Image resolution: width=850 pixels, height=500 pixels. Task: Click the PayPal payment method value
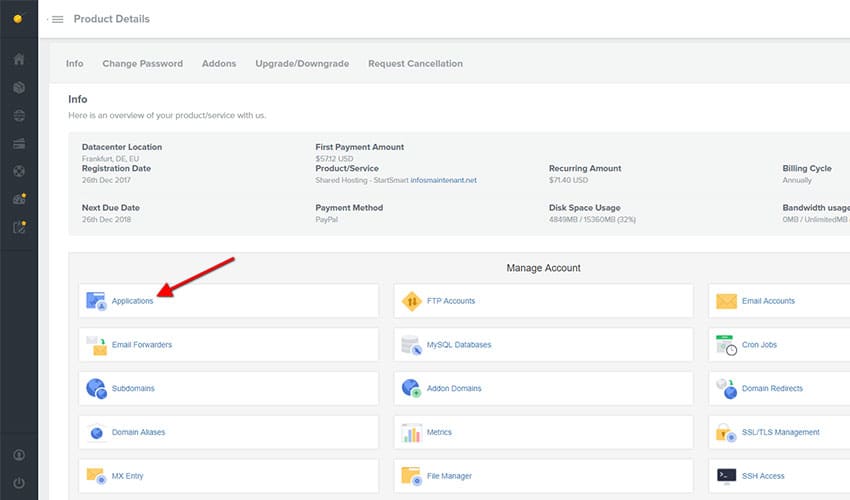[326, 220]
